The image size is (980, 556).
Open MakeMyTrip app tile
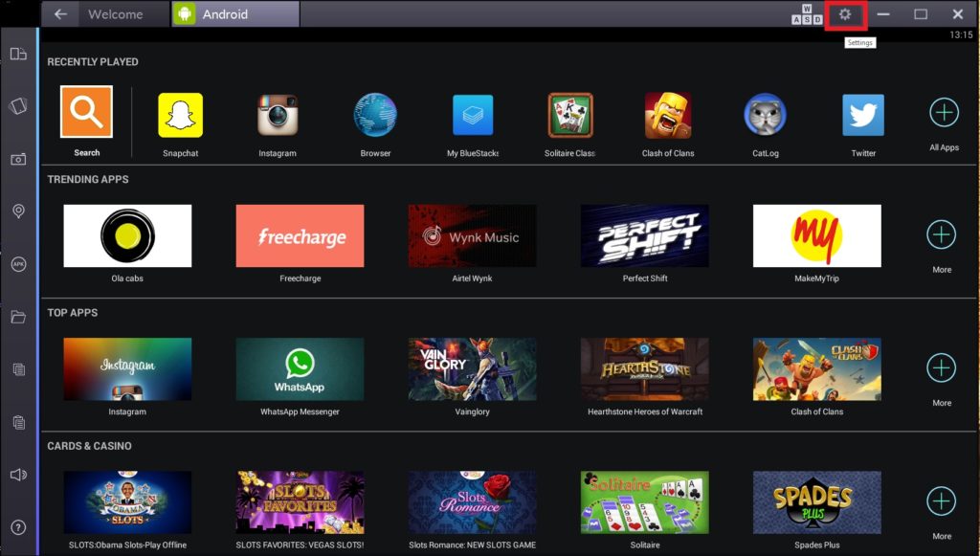point(817,236)
